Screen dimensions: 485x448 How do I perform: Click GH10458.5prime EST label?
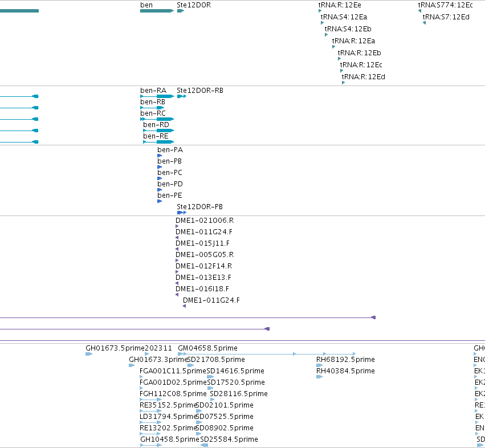169,439
